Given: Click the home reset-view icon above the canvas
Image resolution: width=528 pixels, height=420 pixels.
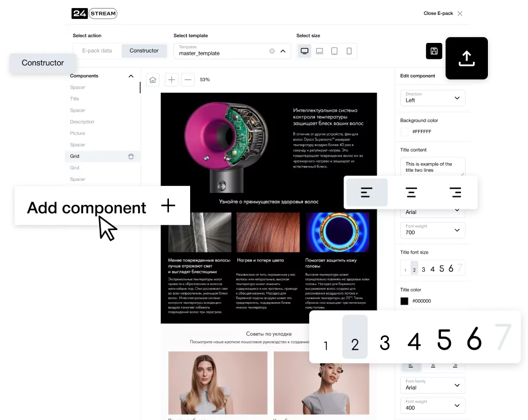Looking at the screenshot, I should [x=153, y=80].
